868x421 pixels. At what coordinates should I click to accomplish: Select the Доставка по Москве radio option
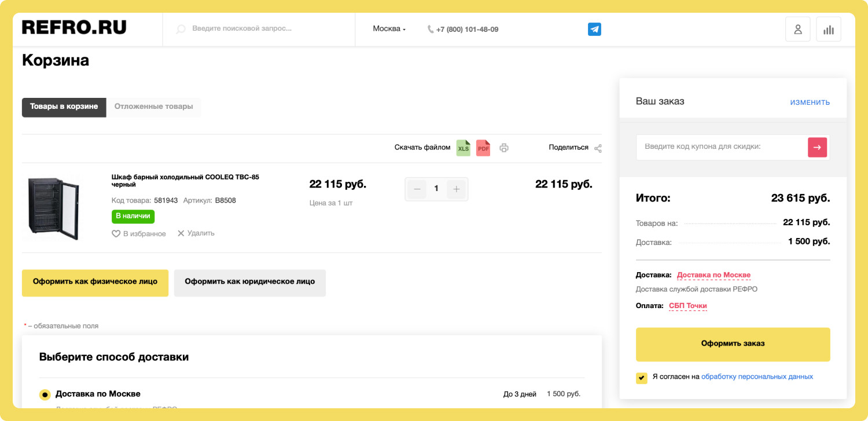pyautogui.click(x=45, y=395)
